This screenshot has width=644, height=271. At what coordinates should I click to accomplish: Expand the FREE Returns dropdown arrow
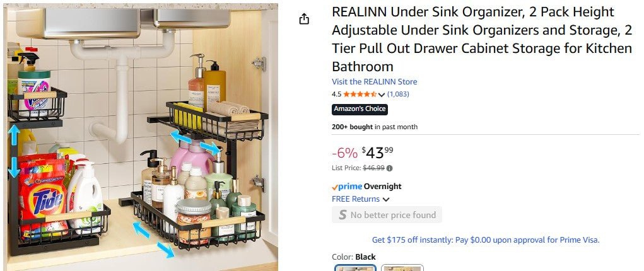click(x=385, y=200)
